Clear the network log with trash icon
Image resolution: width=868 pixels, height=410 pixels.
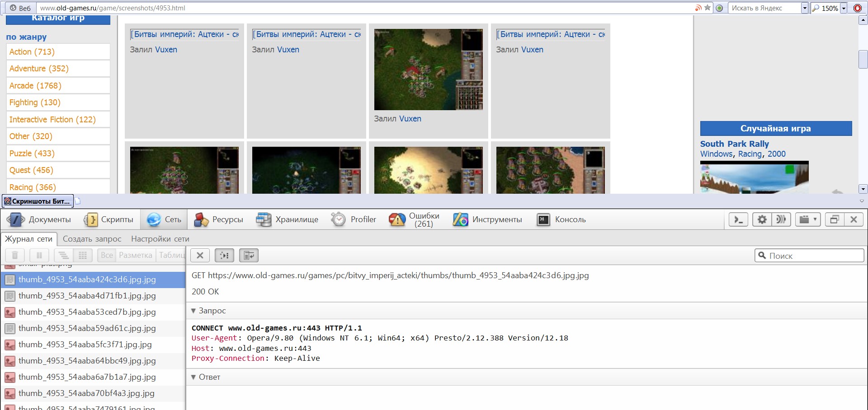tap(15, 256)
